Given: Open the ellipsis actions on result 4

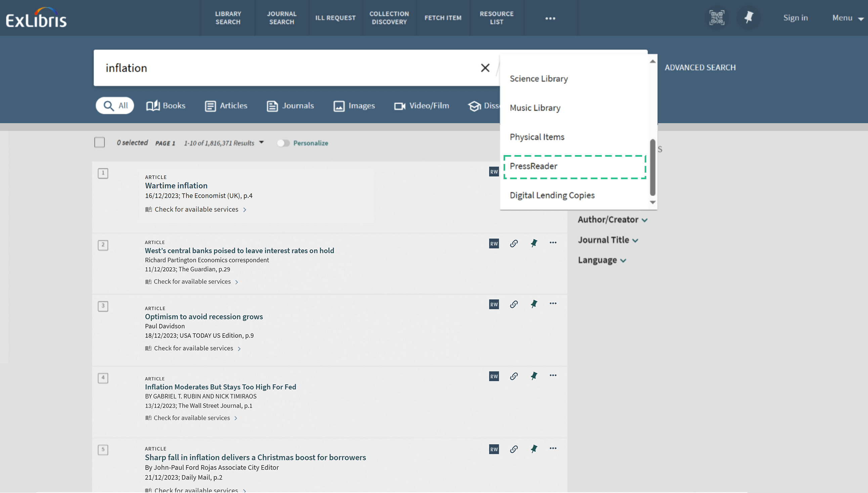Looking at the screenshot, I should click(553, 375).
